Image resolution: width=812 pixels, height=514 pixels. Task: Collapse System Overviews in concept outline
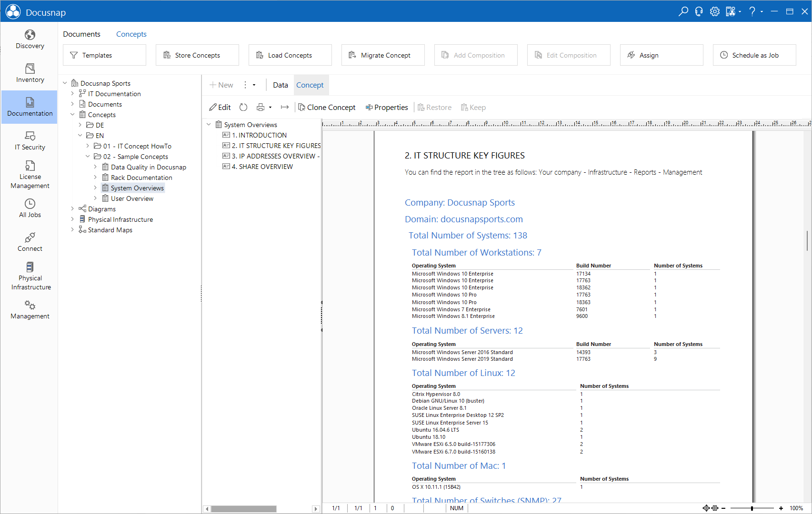(x=209, y=125)
